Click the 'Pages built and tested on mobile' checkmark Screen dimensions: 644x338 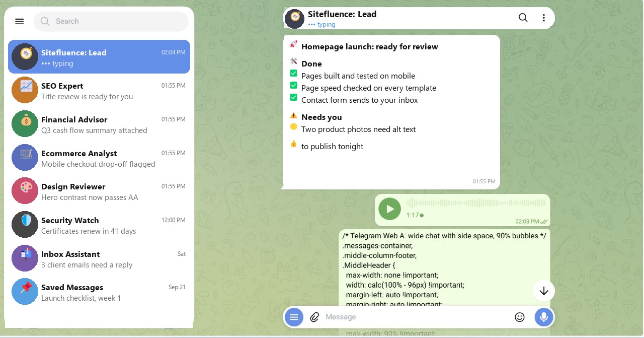click(294, 74)
